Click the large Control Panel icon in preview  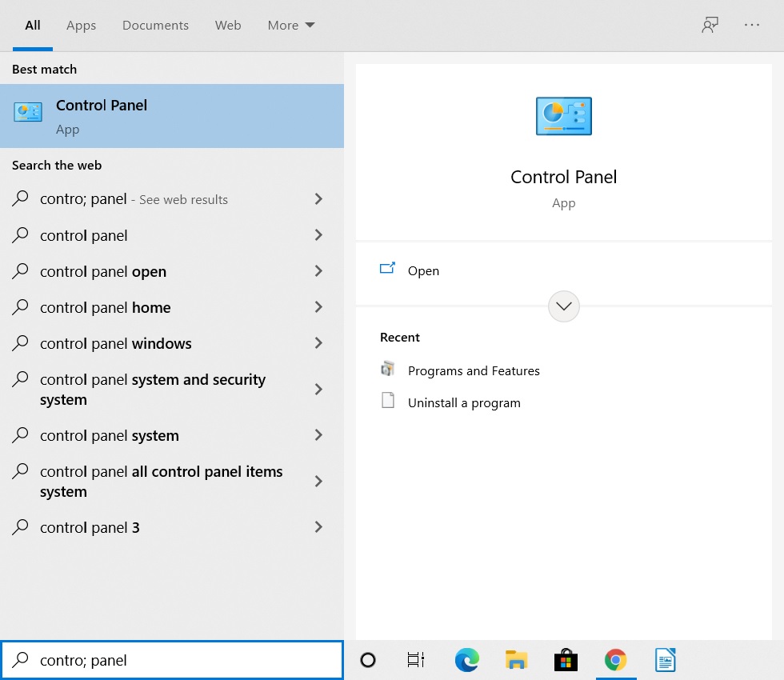[563, 116]
